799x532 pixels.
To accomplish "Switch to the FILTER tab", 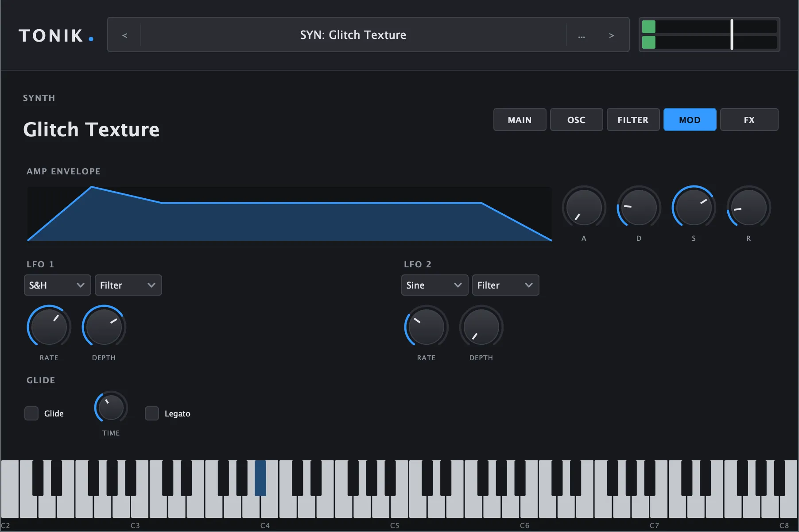I will click(x=633, y=120).
